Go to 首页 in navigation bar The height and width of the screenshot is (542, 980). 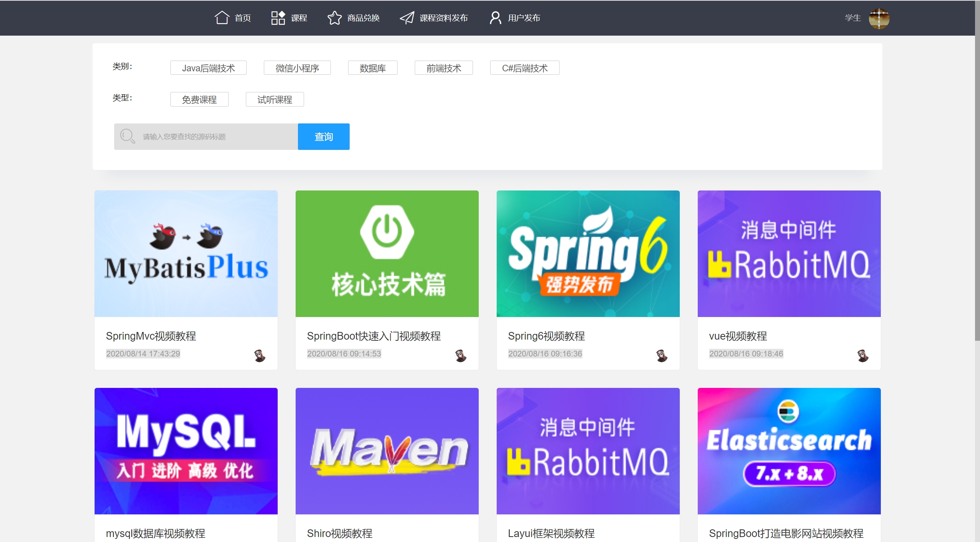tap(242, 18)
